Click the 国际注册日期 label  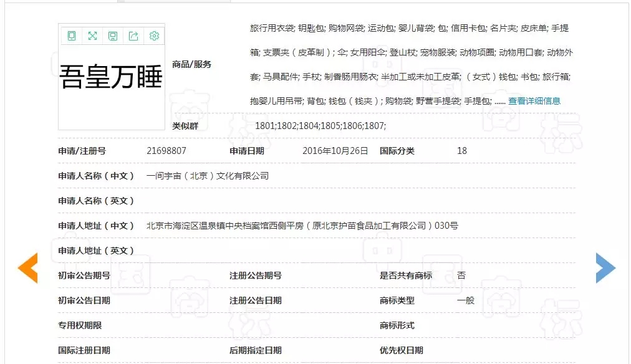point(84,350)
